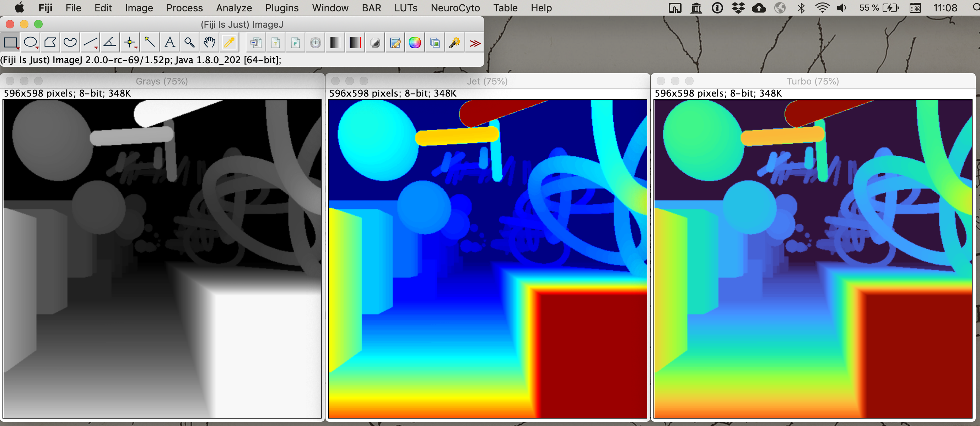Image resolution: width=980 pixels, height=426 pixels.
Task: Open the NeuroCyto menu
Action: (x=455, y=7)
